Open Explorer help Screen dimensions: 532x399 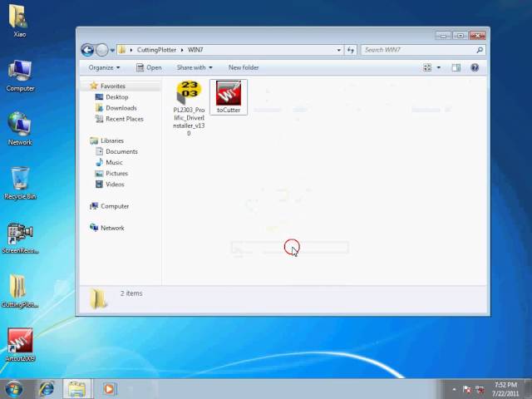pyautogui.click(x=475, y=67)
